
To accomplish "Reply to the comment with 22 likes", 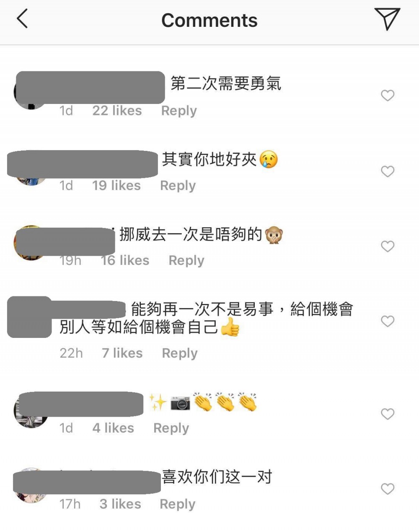I will tap(179, 111).
